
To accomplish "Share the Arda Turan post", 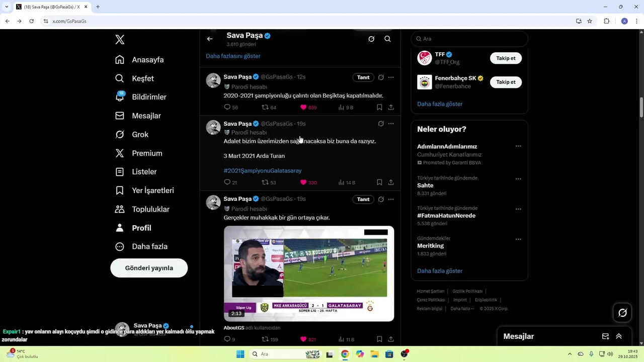I will tap(391, 183).
